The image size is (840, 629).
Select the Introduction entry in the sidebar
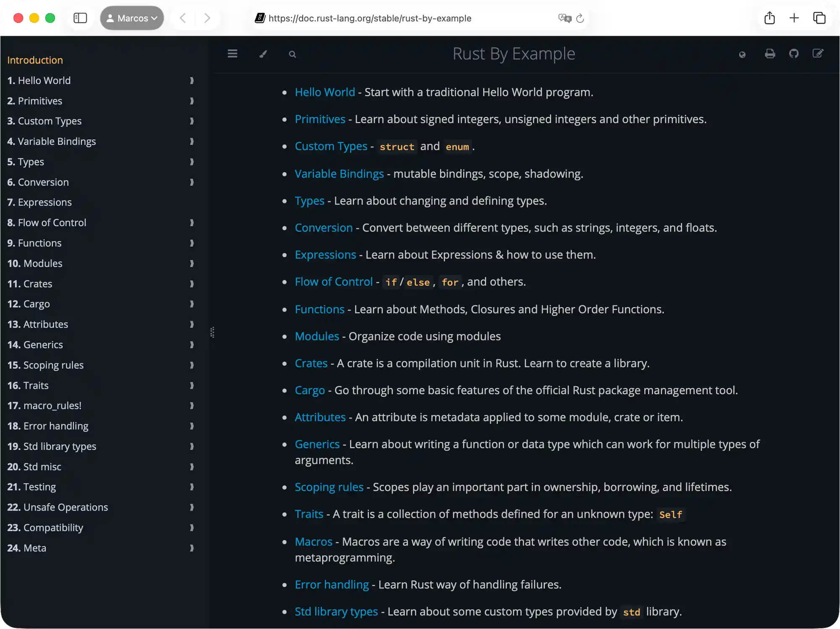pos(35,60)
